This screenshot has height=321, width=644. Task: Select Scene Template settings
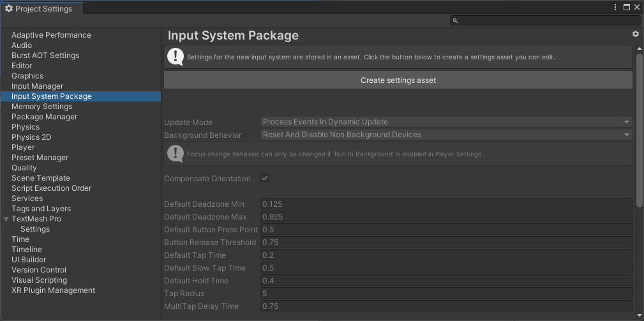[41, 178]
